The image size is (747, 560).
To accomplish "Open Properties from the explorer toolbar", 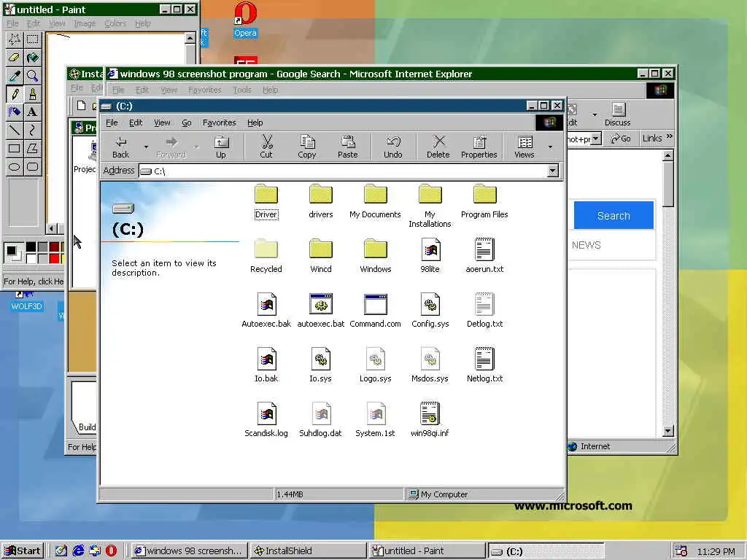I will click(479, 147).
